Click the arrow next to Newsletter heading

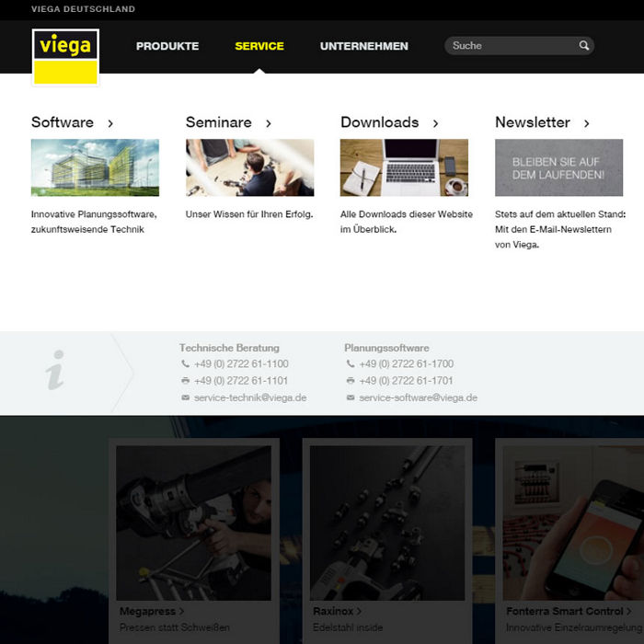click(587, 123)
